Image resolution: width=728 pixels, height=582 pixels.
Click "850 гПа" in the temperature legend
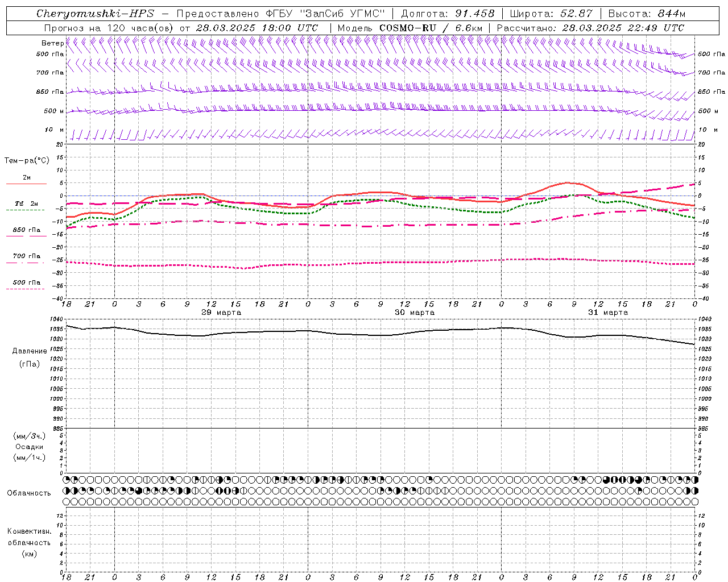(27, 230)
